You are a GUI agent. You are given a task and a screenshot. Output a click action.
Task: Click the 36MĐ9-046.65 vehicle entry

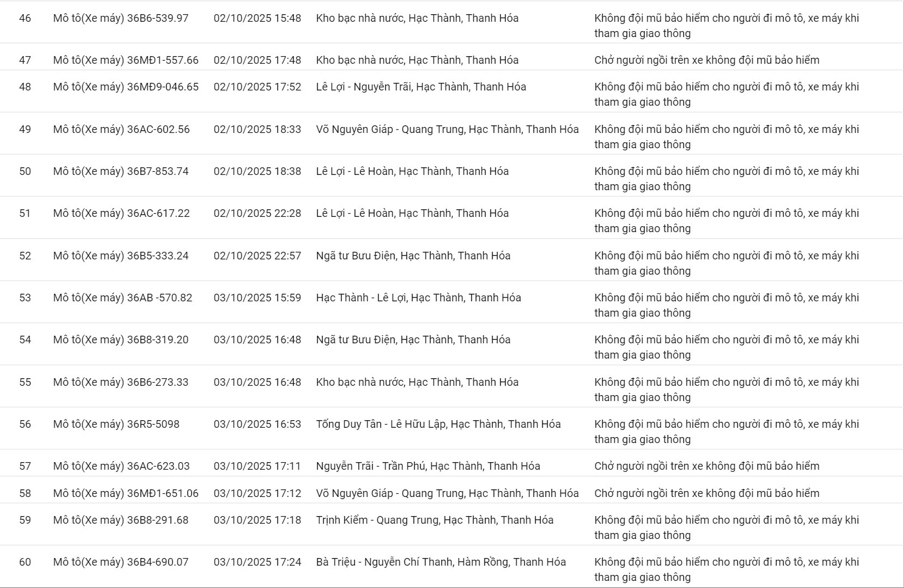point(125,87)
